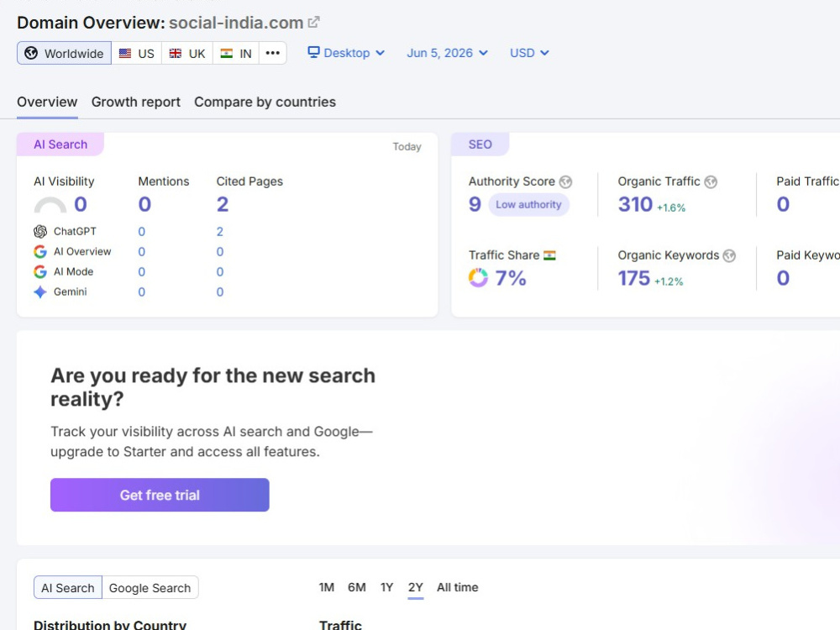840x630 pixels.
Task: Click the Gemini star icon
Action: coord(40,292)
